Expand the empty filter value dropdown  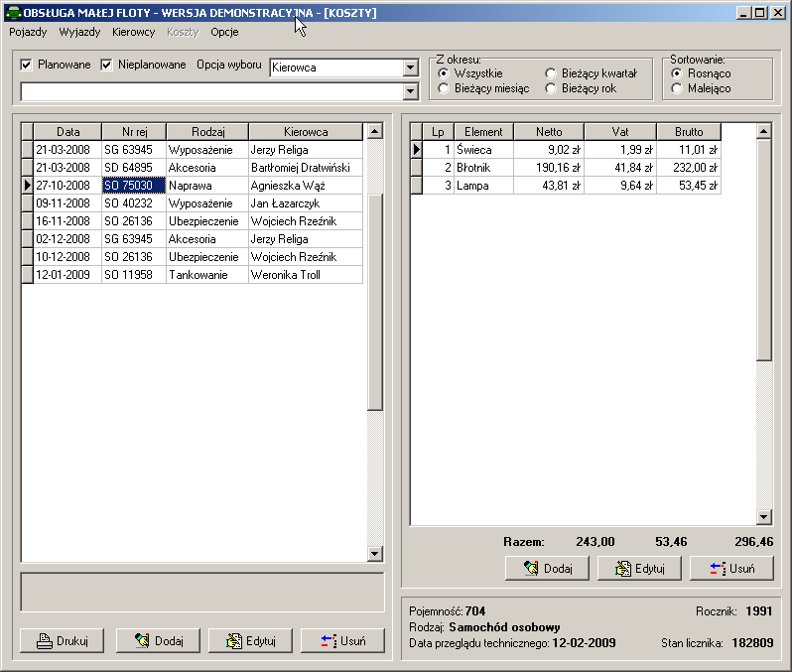(411, 91)
